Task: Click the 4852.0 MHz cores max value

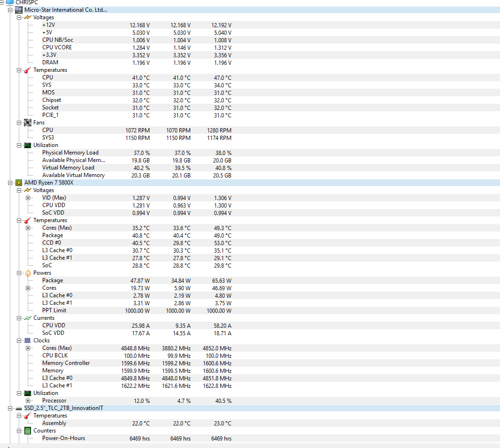Action: click(217, 348)
